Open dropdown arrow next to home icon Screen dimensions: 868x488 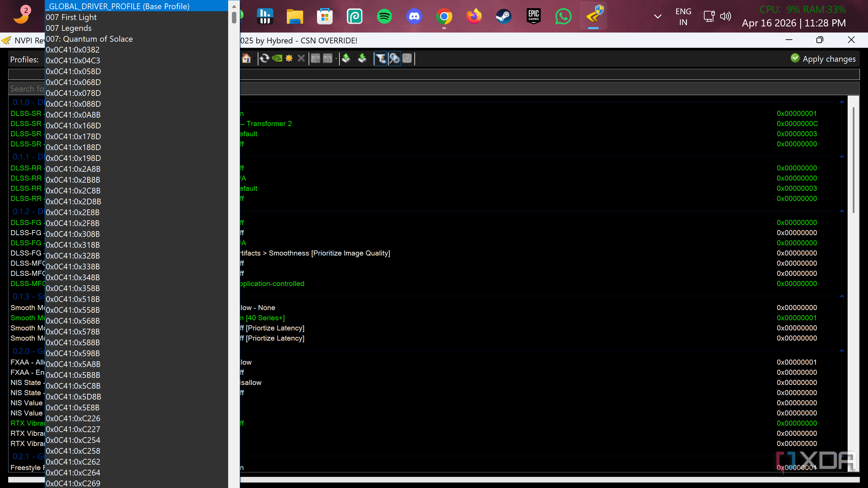(254, 59)
